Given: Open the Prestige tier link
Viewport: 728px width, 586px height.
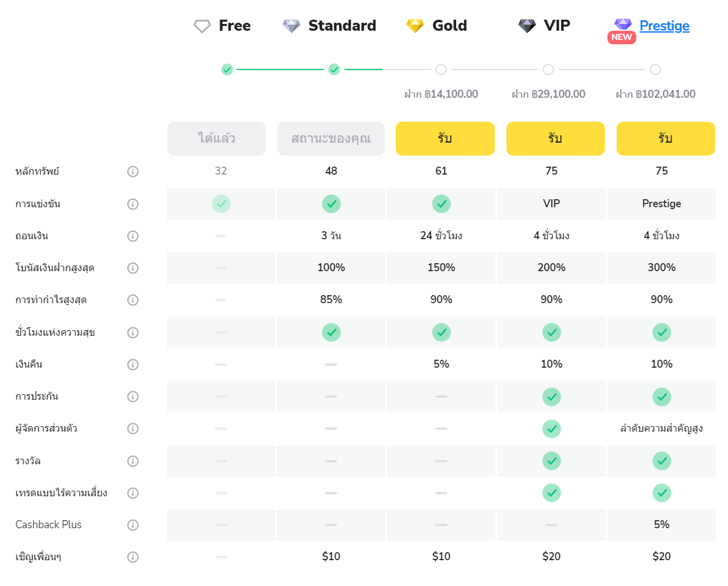Looking at the screenshot, I should point(664,26).
